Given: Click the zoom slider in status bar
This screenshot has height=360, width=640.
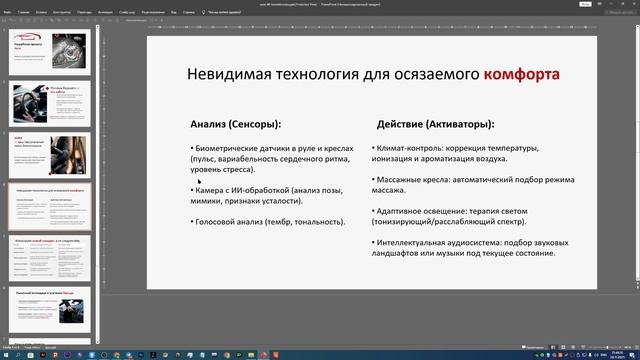Looking at the screenshot, I should click(x=607, y=347).
